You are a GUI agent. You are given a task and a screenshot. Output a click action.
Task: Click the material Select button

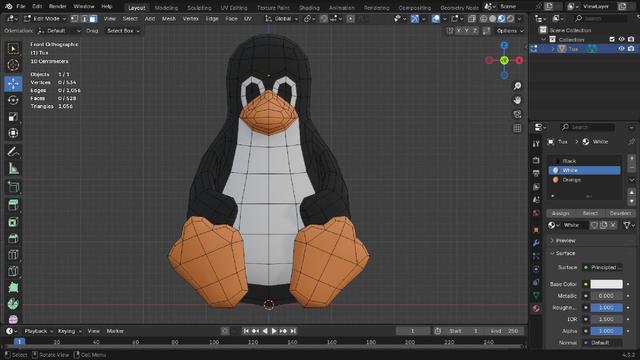(x=590, y=213)
